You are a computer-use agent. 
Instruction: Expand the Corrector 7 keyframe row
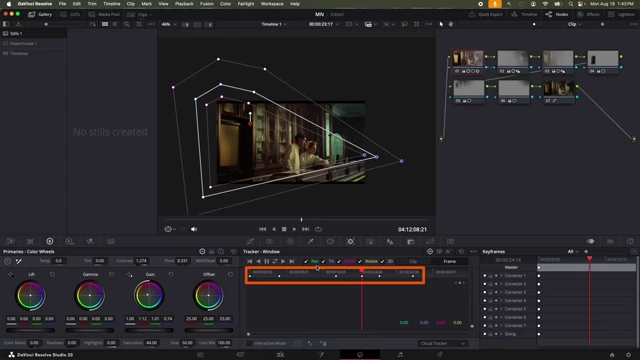pyautogui.click(x=501, y=325)
